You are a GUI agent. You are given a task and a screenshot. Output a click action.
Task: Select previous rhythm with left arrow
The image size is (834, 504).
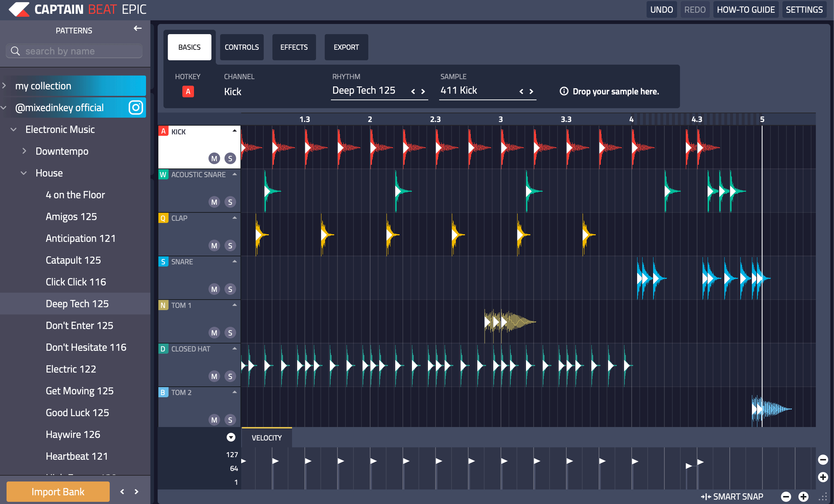click(x=413, y=92)
